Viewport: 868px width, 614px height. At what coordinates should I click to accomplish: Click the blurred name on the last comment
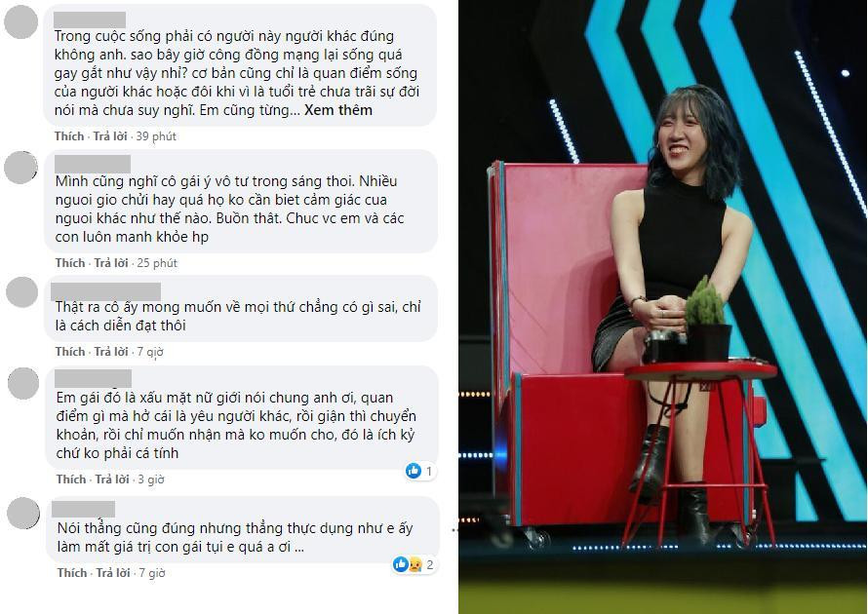83,509
